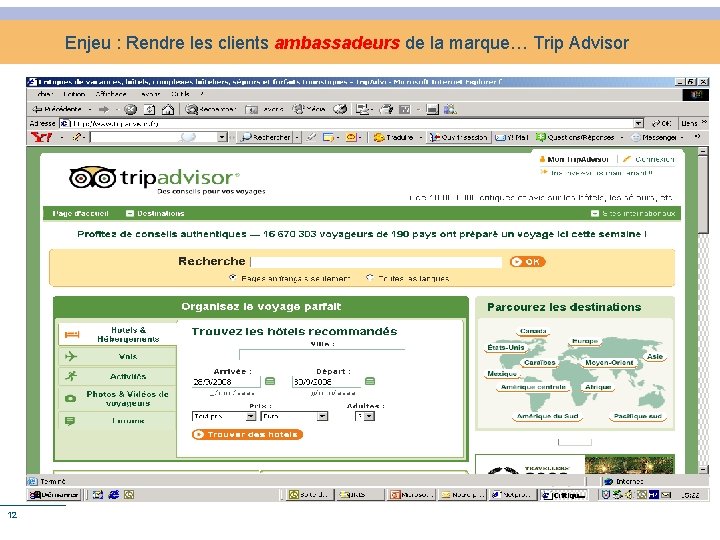Screen dimensions: 720x540
Task: Click the orange OK search button
Action: (528, 262)
